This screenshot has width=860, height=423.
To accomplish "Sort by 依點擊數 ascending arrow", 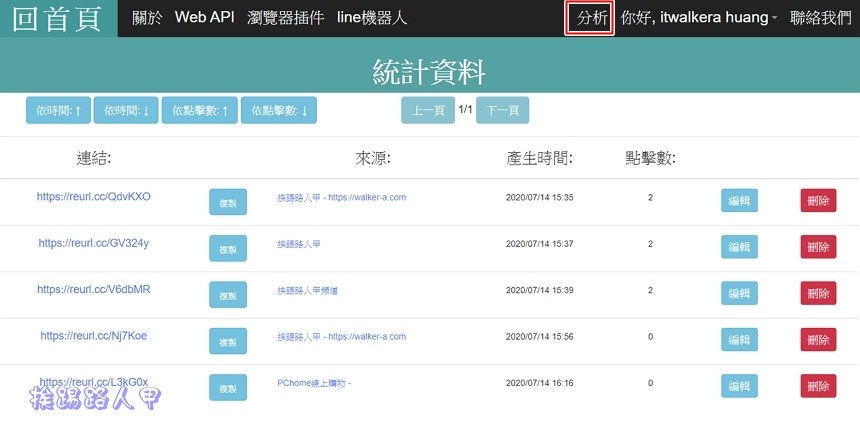I will tap(200, 111).
